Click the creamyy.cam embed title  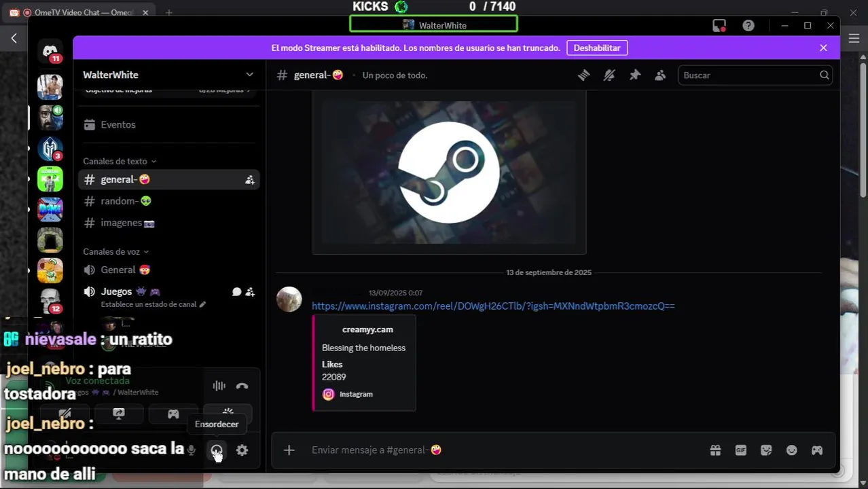pos(367,329)
